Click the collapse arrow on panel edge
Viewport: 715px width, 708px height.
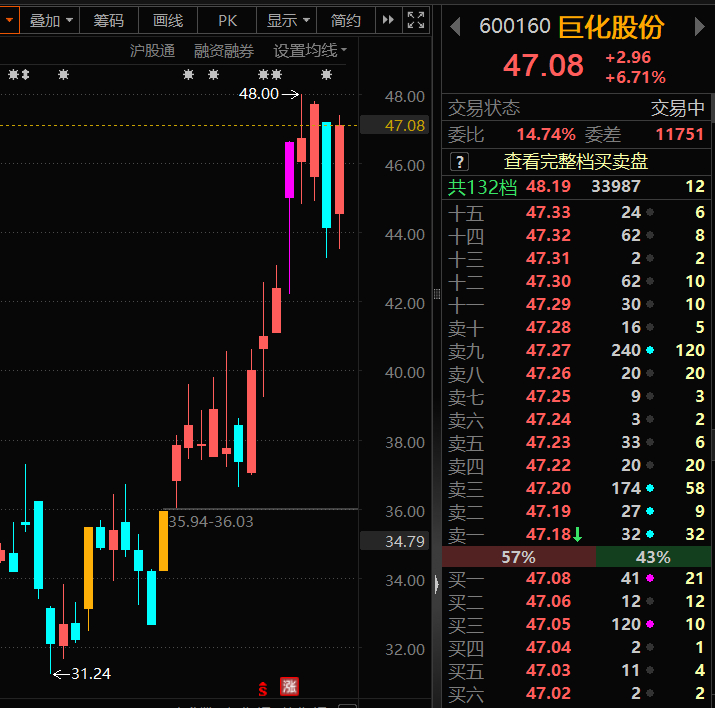(437, 584)
